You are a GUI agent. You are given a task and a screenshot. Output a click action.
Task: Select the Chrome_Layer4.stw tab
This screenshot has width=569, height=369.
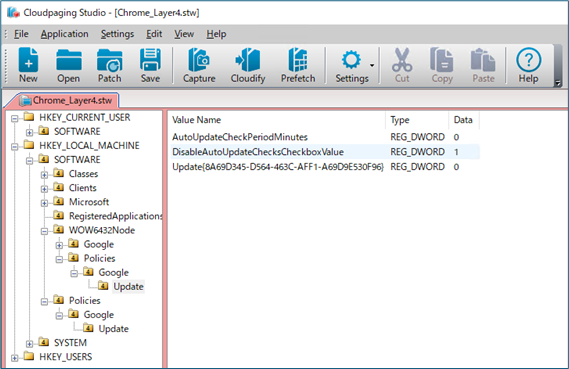[65, 100]
